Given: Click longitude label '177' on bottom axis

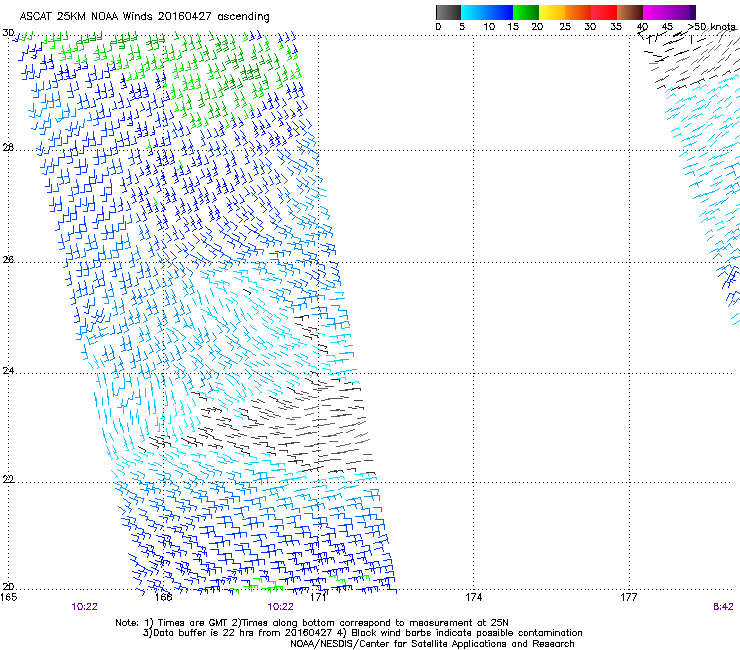Looking at the screenshot, I should [x=629, y=598].
